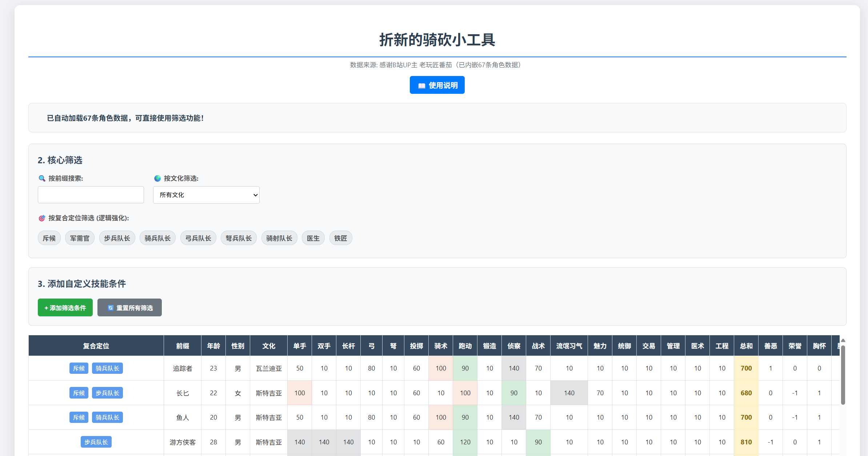Click the refresh icon on 重置所有筛选
Screen dimensions: 868x456
(x=111, y=308)
